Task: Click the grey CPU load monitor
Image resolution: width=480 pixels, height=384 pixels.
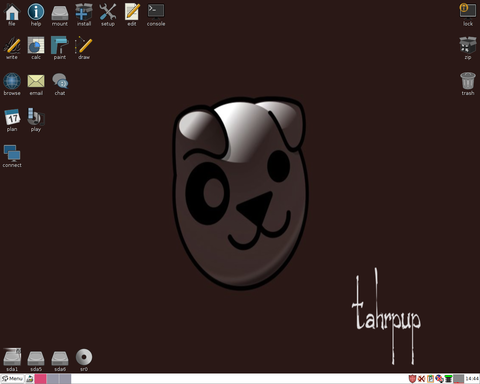Action: point(459,379)
